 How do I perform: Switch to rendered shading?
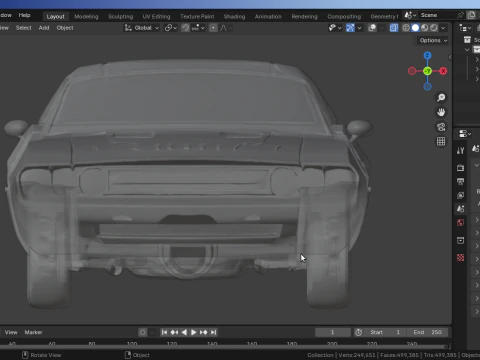coord(434,28)
